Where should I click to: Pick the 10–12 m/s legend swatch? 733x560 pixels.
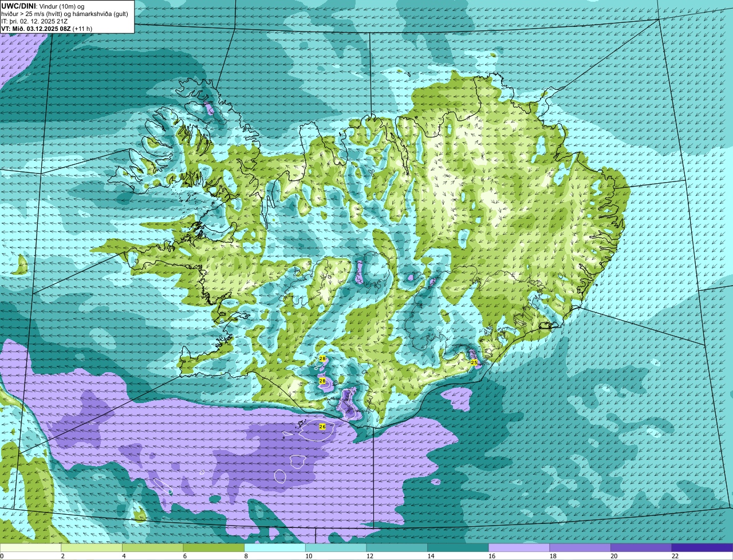[x=336, y=547]
